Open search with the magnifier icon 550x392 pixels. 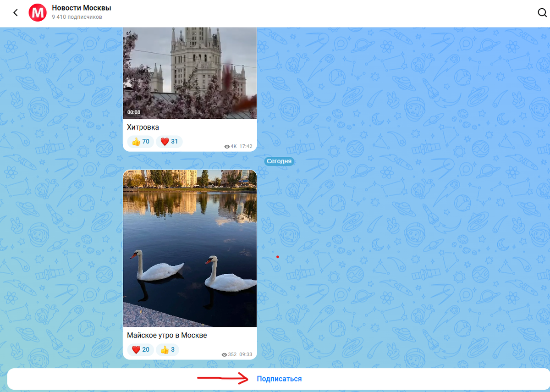click(542, 13)
